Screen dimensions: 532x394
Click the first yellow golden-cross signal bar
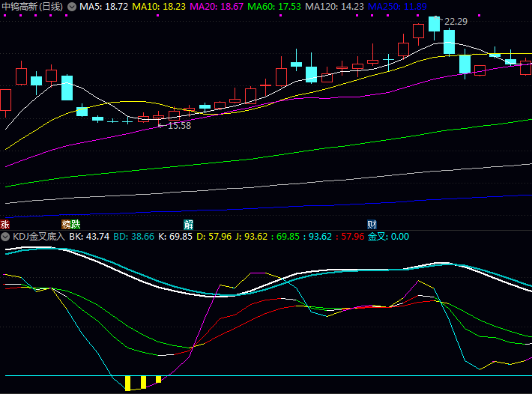(x=128, y=383)
